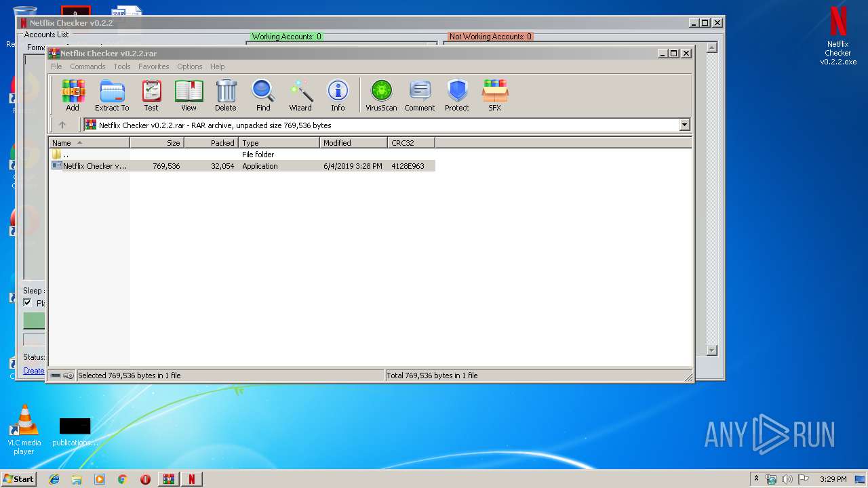Open Opera from the taskbar

click(x=145, y=479)
